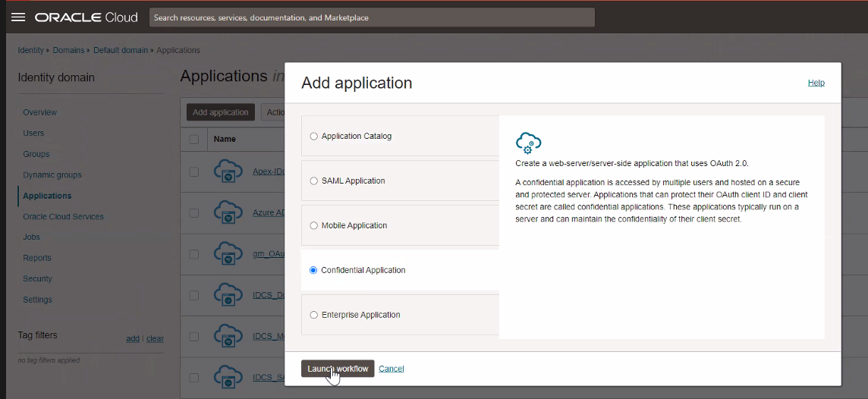Open Overview in the Identity domain sidebar

coord(40,112)
